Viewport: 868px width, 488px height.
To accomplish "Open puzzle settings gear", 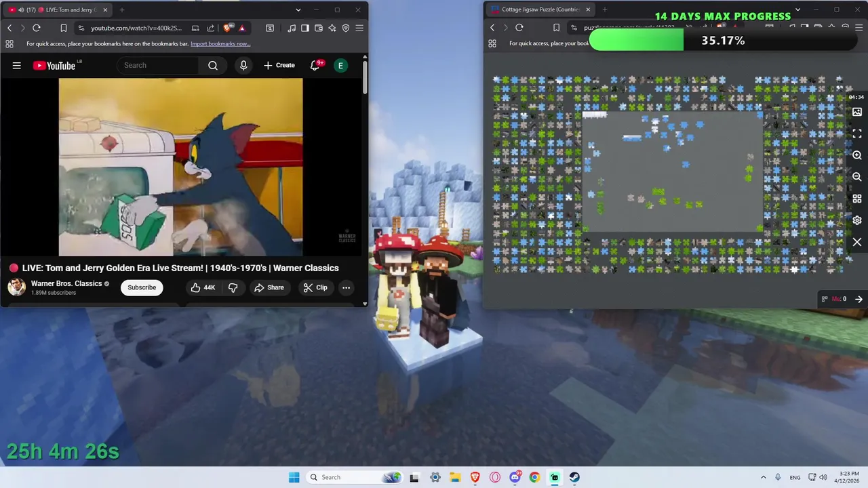I will [x=857, y=220].
